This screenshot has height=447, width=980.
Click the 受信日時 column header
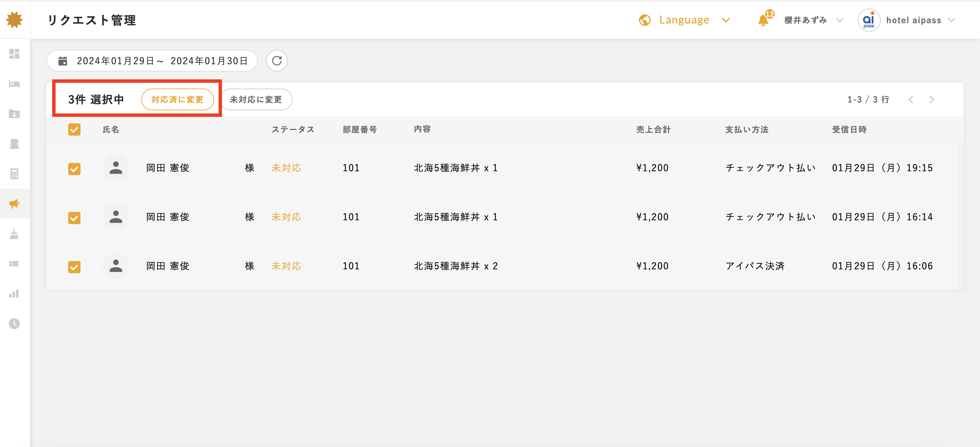tap(849, 129)
